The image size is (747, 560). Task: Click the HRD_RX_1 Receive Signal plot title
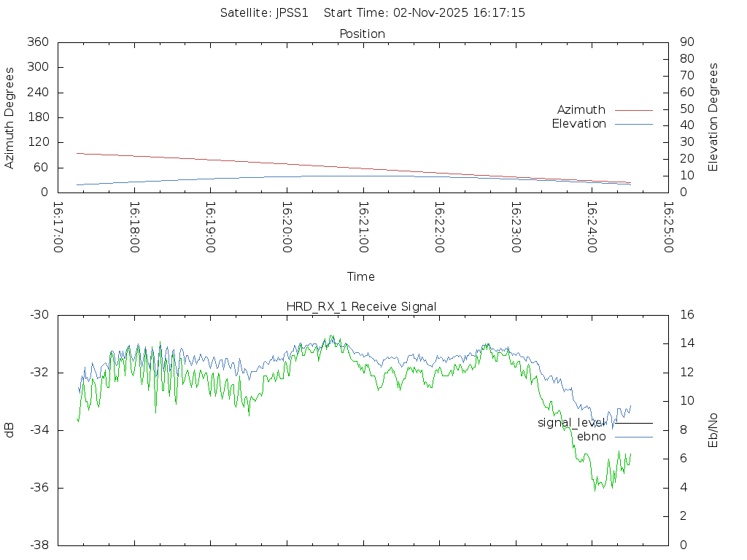click(x=362, y=306)
